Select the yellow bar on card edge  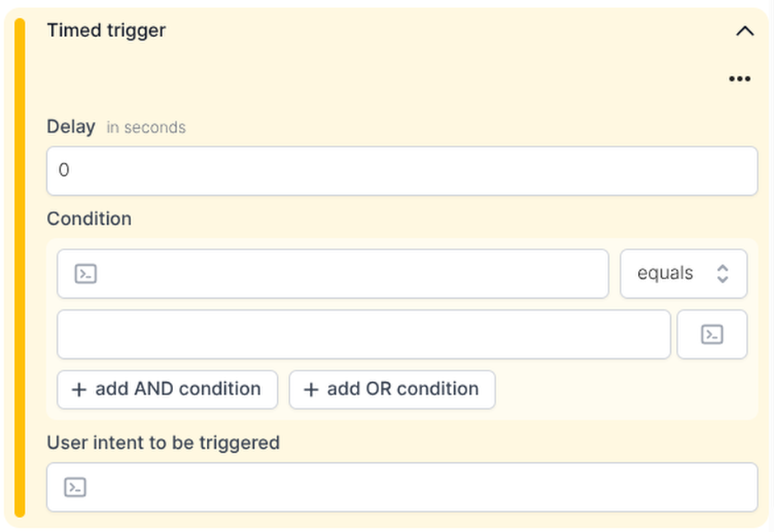(x=20, y=268)
